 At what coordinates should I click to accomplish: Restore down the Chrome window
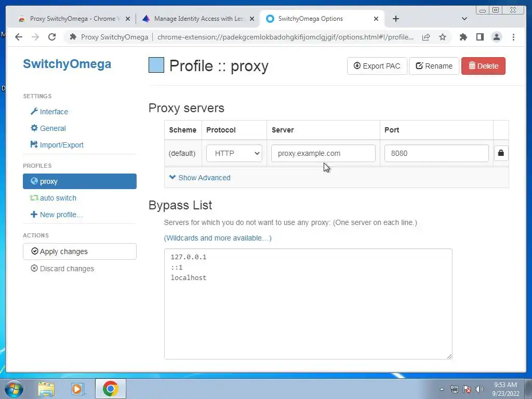(x=496, y=10)
